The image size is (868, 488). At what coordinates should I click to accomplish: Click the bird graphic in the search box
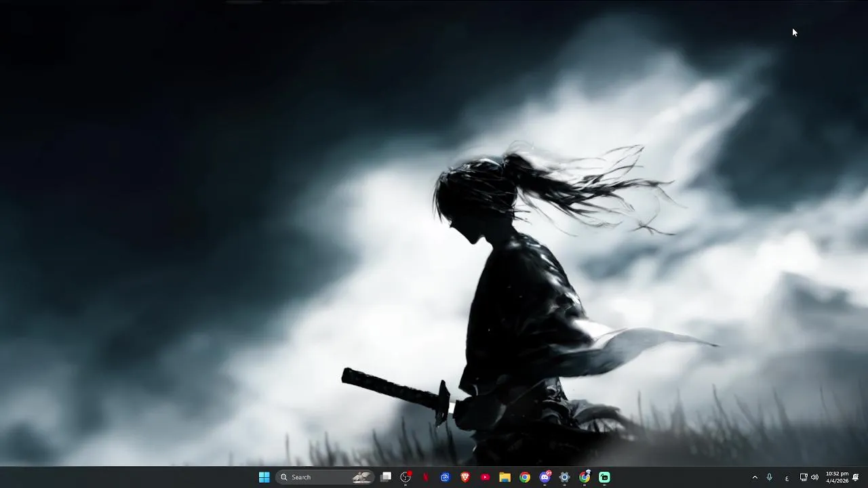click(x=361, y=477)
